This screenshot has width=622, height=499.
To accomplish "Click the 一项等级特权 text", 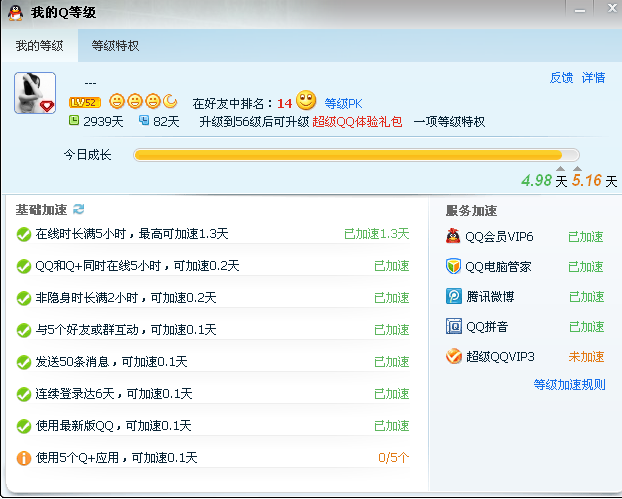I will [449, 121].
